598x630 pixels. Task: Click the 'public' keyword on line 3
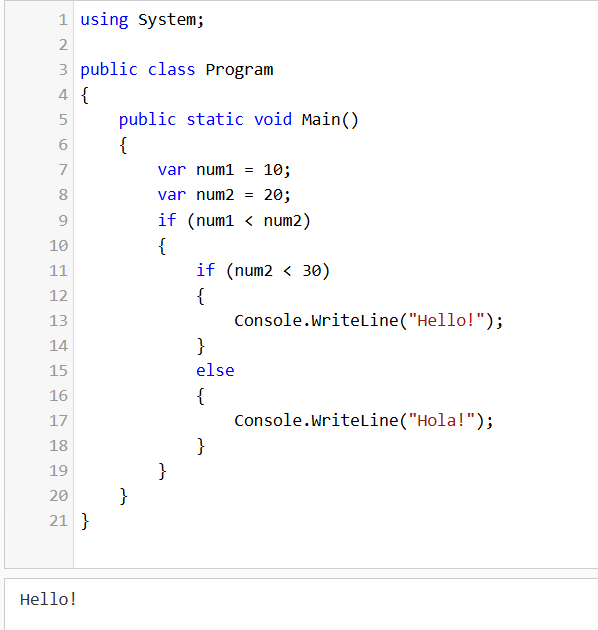pyautogui.click(x=109, y=70)
